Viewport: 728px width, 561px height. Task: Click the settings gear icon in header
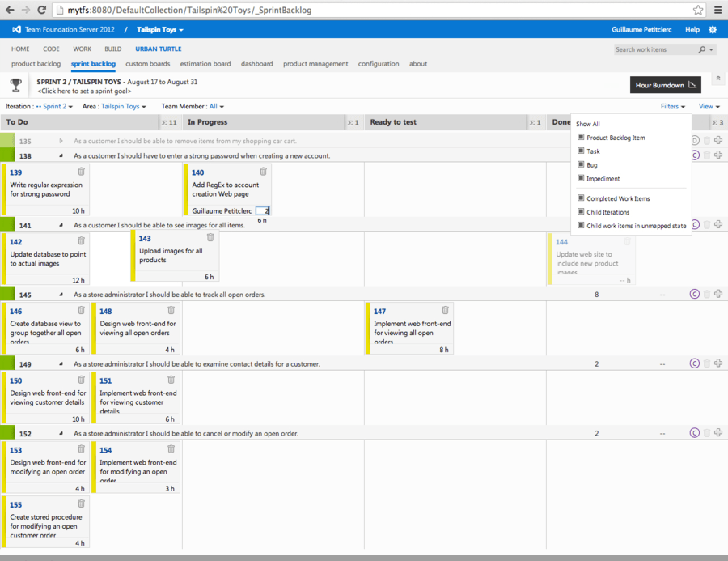click(713, 29)
